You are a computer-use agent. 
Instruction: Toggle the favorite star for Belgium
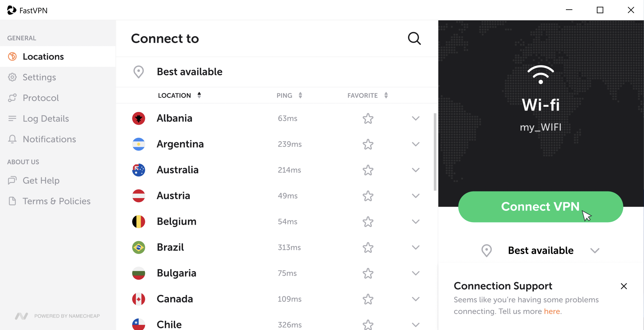[x=368, y=222]
